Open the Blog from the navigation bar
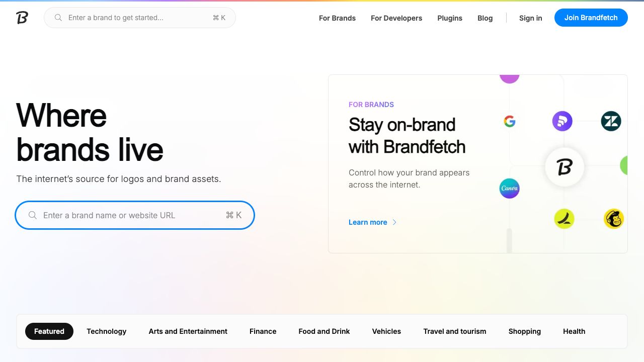 [x=485, y=18]
